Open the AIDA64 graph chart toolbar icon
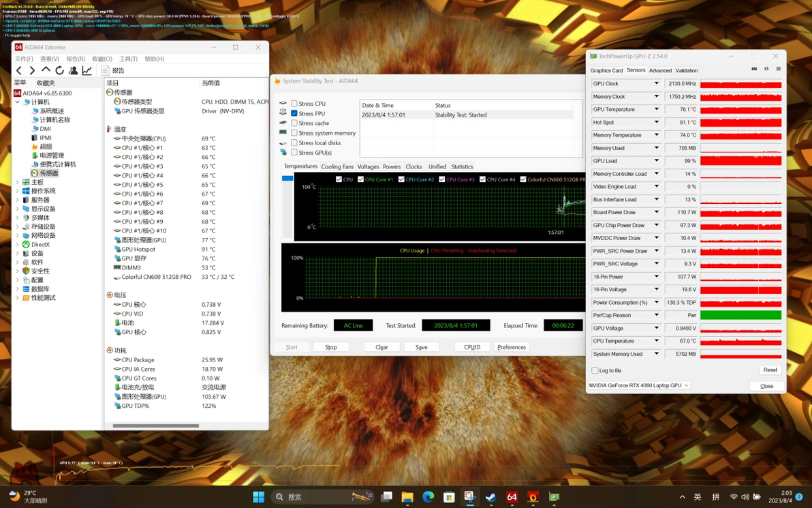 [x=87, y=70]
